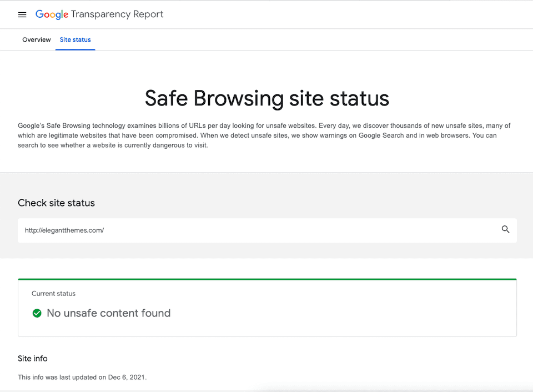Click the elegantthemes.com URL text
Viewport: 533px width, 392px height.
coord(64,230)
